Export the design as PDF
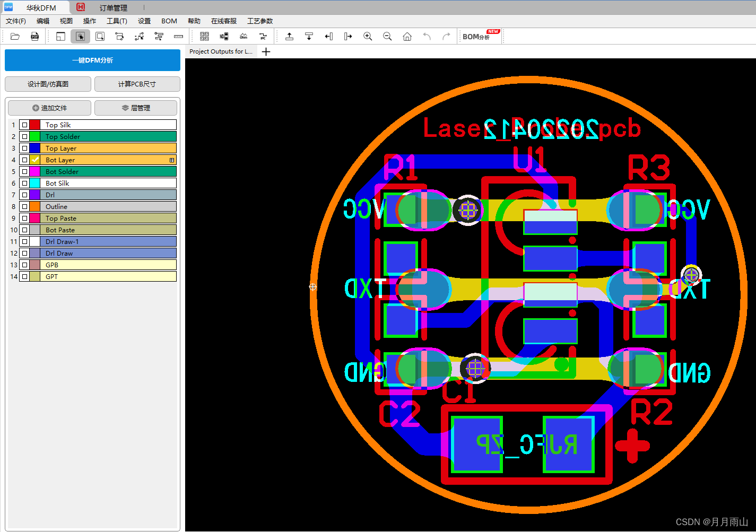 tap(34, 36)
